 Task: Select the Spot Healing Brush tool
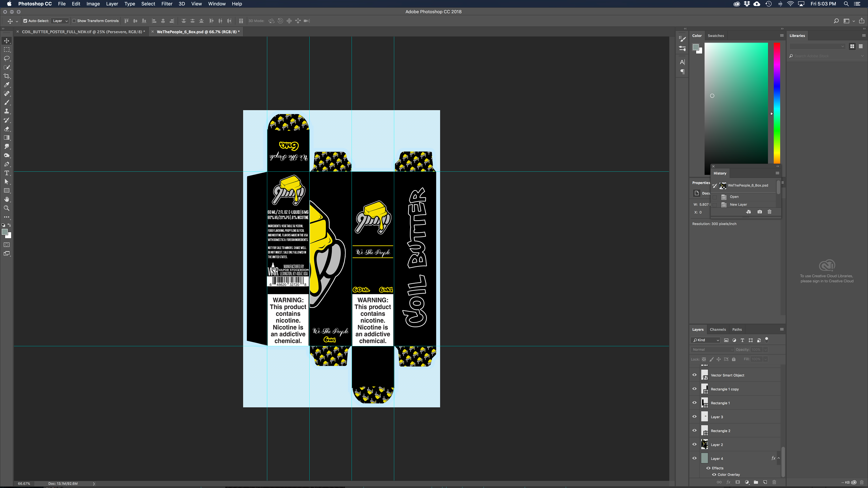click(7, 94)
